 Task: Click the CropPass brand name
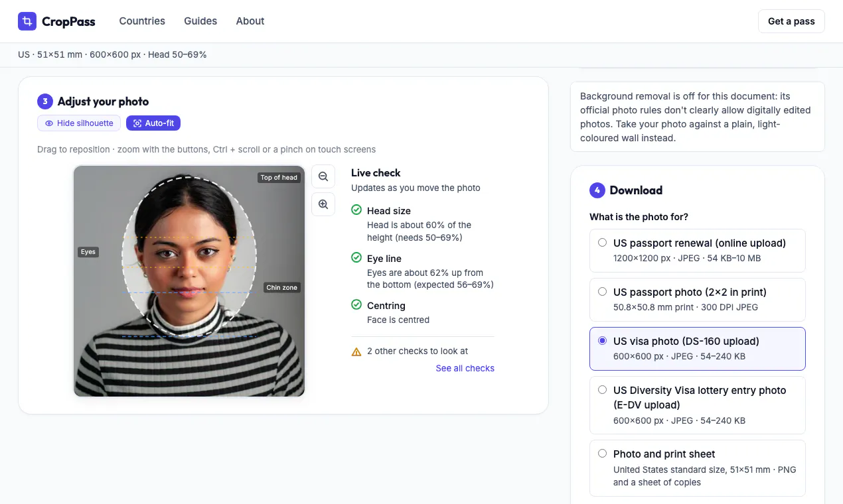(68, 22)
